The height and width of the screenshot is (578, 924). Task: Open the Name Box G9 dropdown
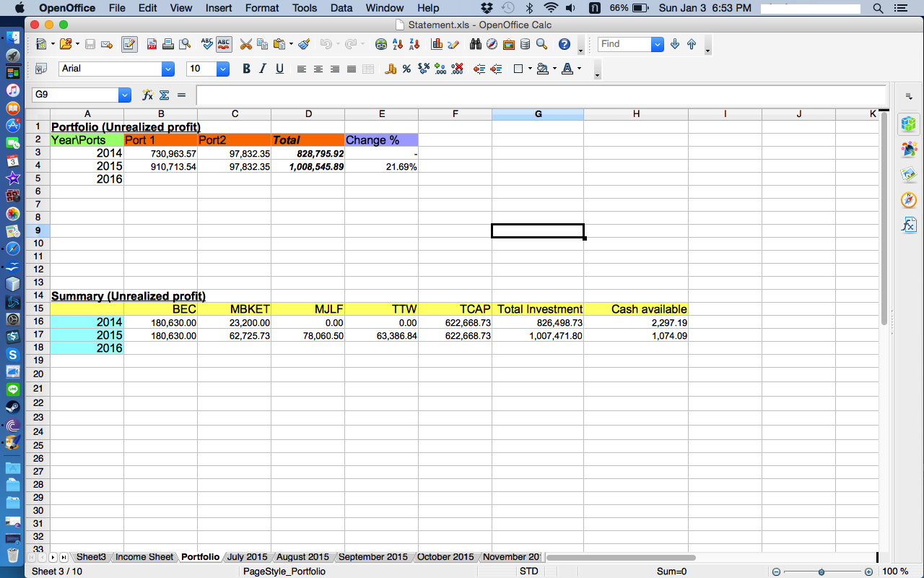coord(125,95)
